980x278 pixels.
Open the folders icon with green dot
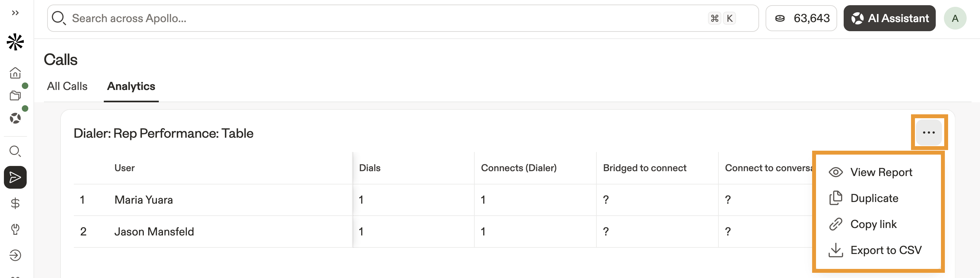(15, 95)
